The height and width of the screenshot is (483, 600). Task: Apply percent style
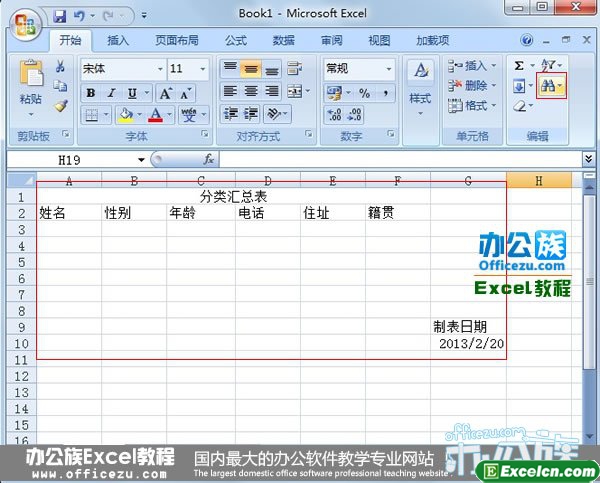[x=364, y=93]
